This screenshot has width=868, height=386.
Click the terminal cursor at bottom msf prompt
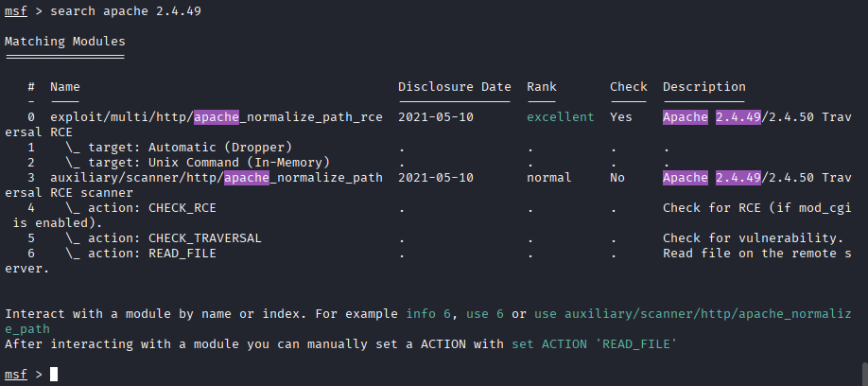pyautogui.click(x=54, y=375)
